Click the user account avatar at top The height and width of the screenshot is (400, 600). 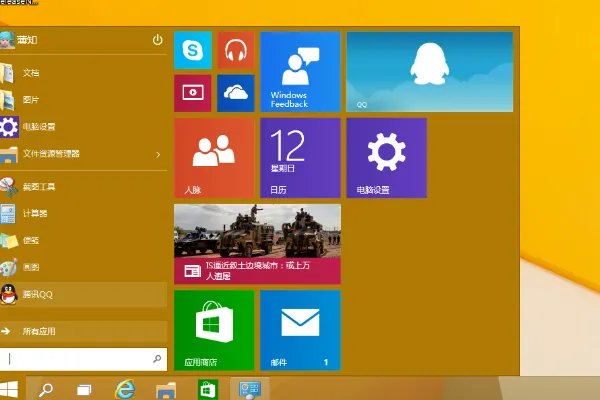pos(7,40)
